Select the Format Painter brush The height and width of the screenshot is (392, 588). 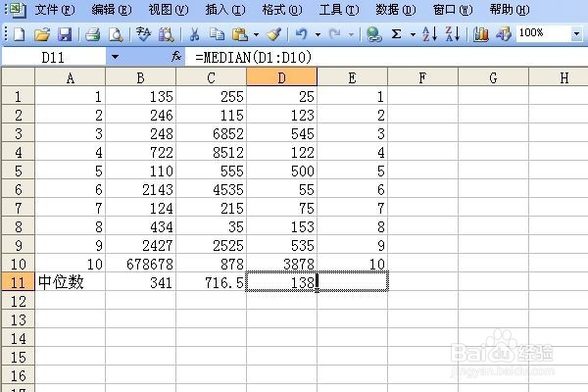tap(274, 34)
